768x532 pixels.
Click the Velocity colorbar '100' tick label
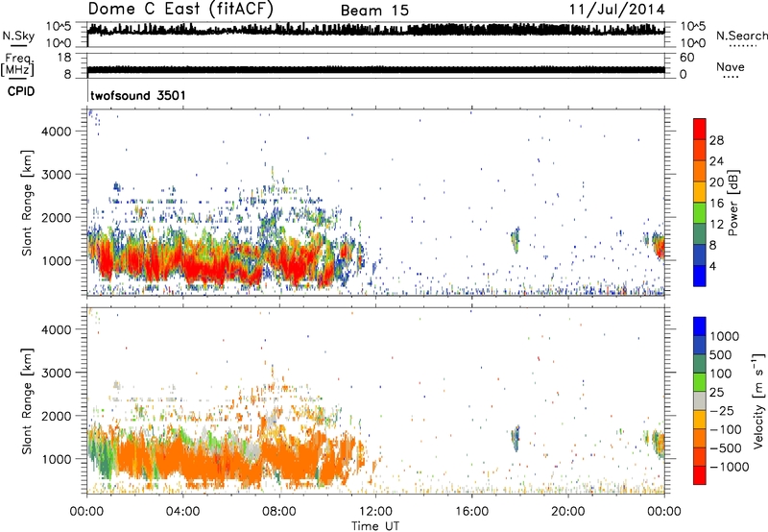721,374
